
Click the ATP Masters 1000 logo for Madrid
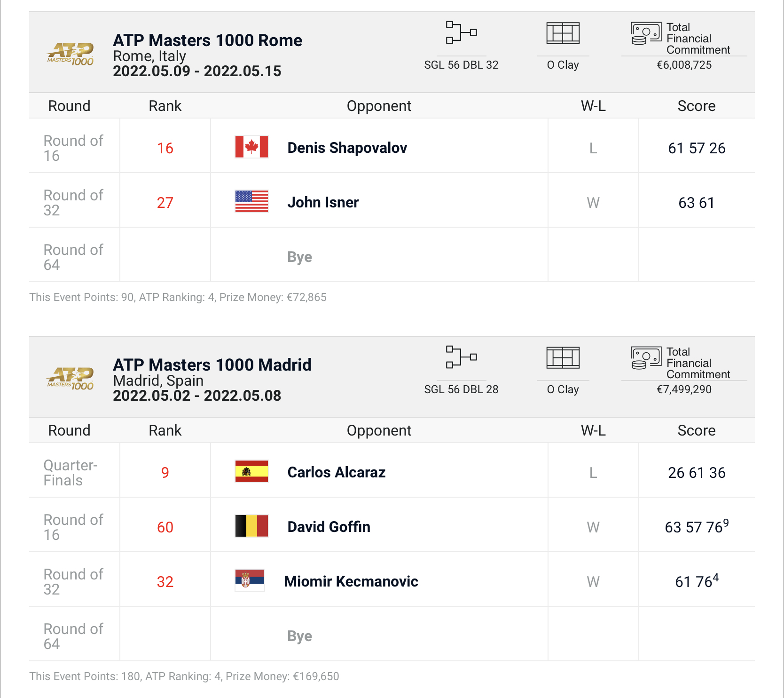point(71,378)
